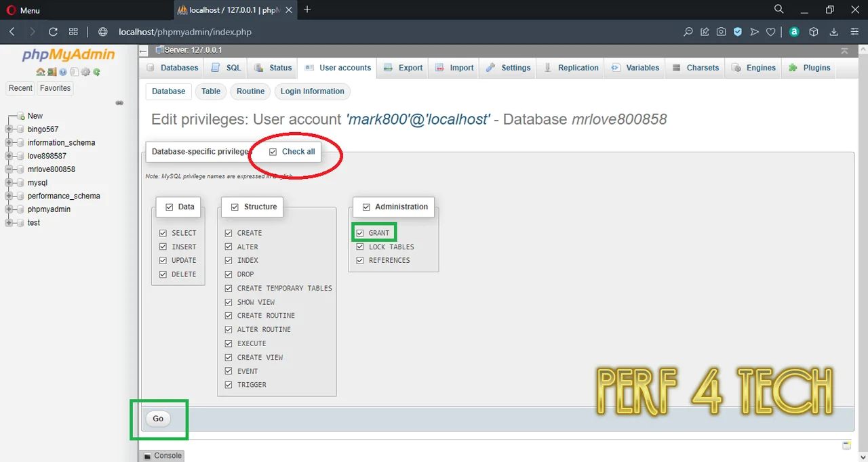Image resolution: width=868 pixels, height=462 pixels.
Task: Open navigation panel settings gear icon
Action: point(85,72)
